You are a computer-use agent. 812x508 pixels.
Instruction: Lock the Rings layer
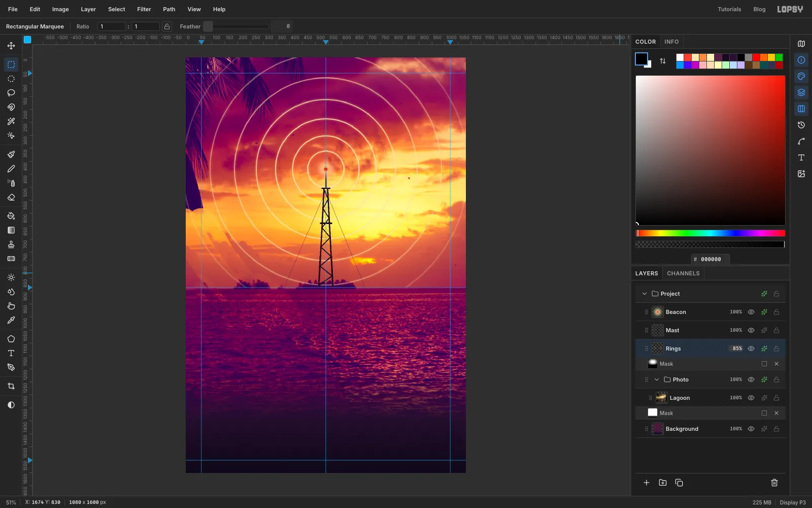776,348
